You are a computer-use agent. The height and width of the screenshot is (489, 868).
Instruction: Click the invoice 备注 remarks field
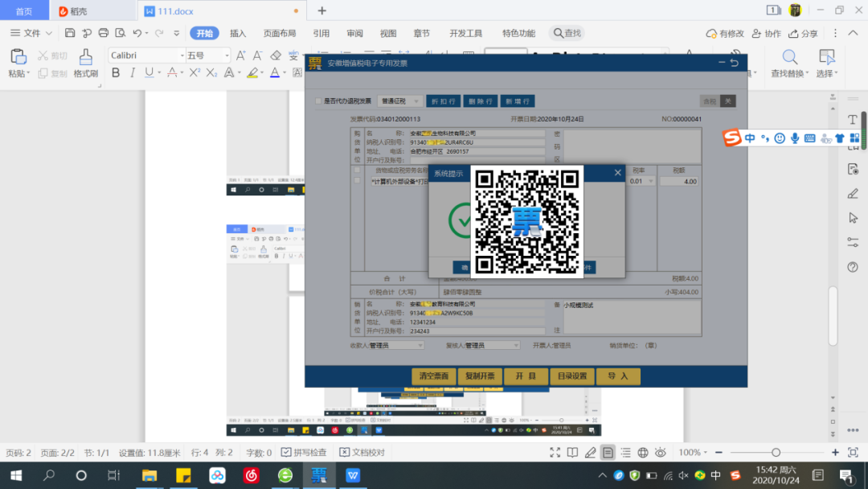point(632,318)
